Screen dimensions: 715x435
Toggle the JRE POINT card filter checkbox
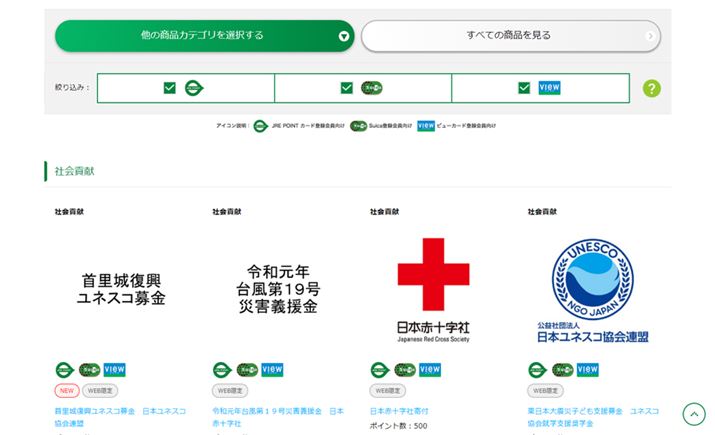click(170, 88)
